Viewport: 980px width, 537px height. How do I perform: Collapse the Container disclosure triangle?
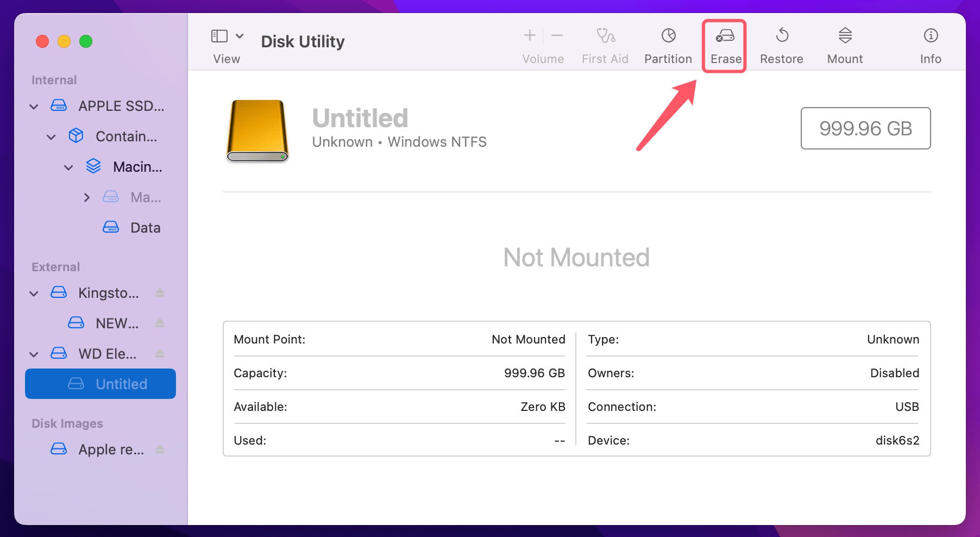click(x=51, y=136)
